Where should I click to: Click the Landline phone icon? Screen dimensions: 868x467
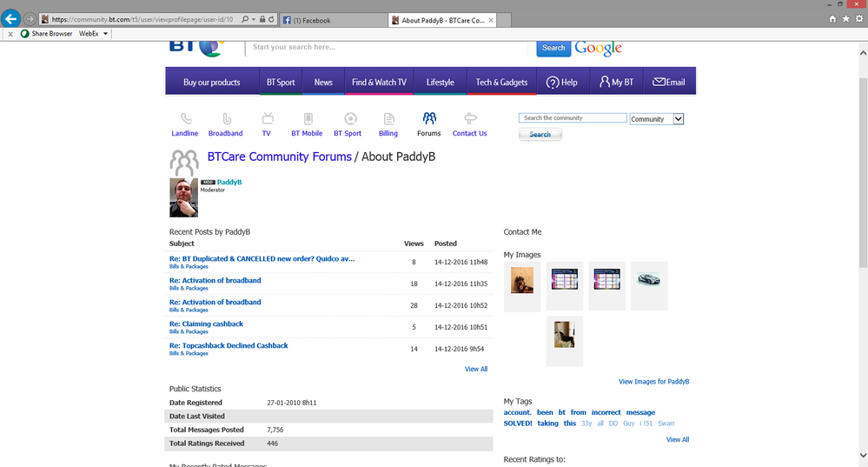tap(186, 118)
